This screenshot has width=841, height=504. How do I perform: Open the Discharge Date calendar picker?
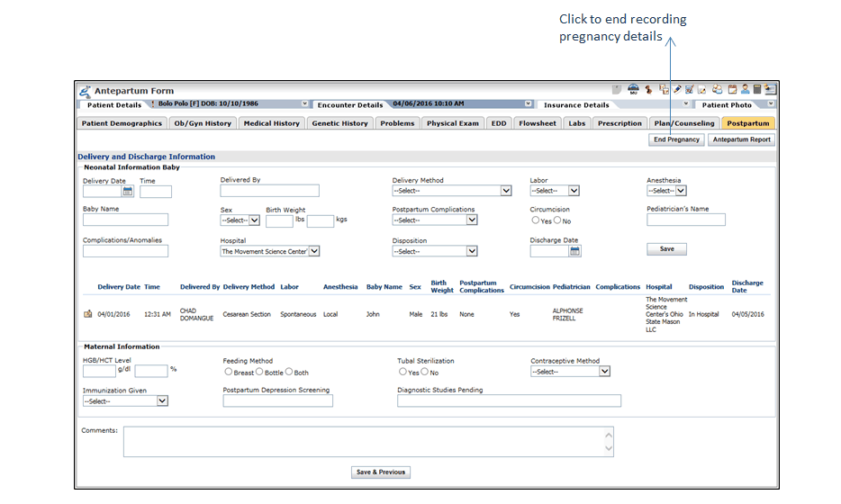[x=574, y=251]
